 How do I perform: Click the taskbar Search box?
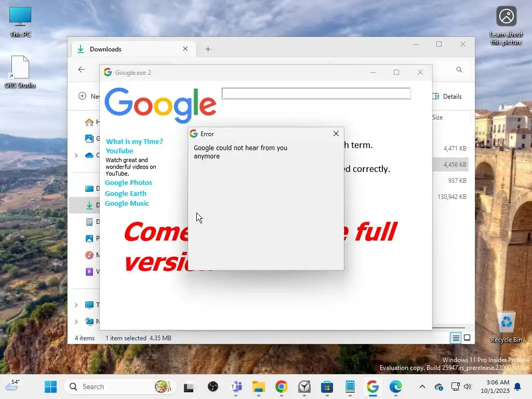[121, 387]
